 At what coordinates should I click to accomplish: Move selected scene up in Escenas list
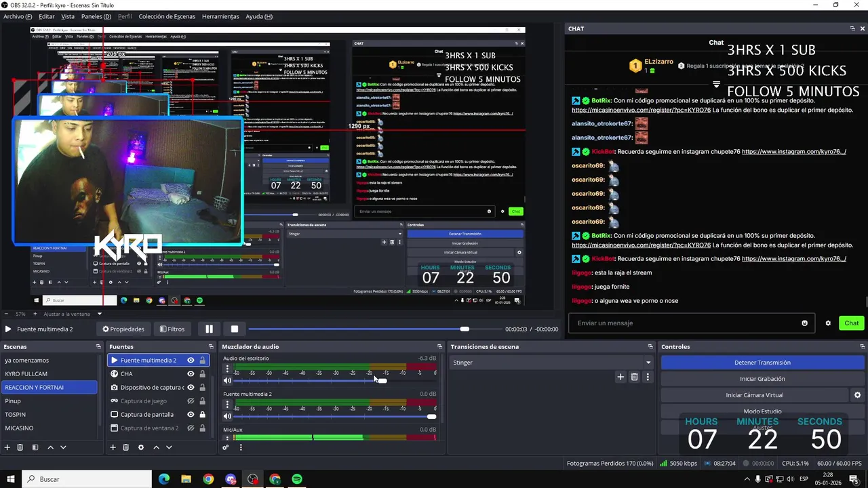50,447
